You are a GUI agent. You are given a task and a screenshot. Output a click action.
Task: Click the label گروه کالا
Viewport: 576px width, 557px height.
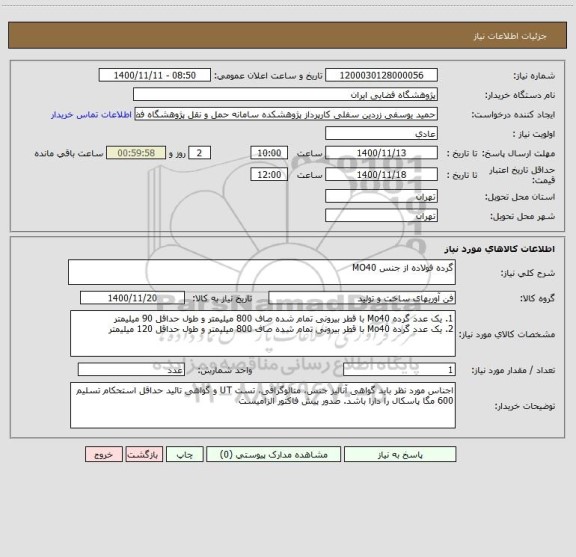pos(538,299)
